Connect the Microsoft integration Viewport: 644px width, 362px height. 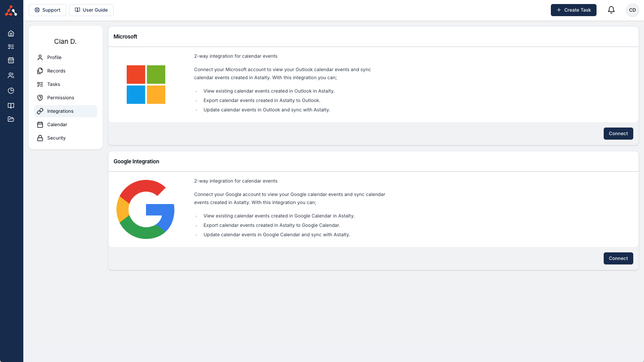pyautogui.click(x=618, y=133)
